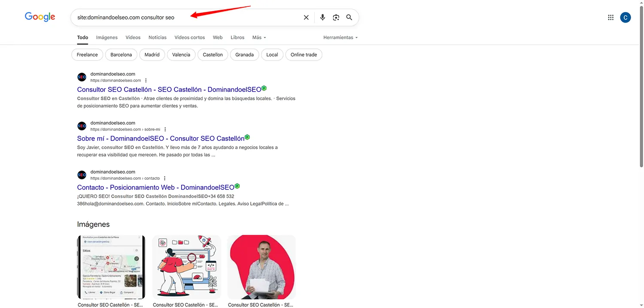Go to the Google logo homepage
This screenshot has height=308, width=644.
[40, 17]
